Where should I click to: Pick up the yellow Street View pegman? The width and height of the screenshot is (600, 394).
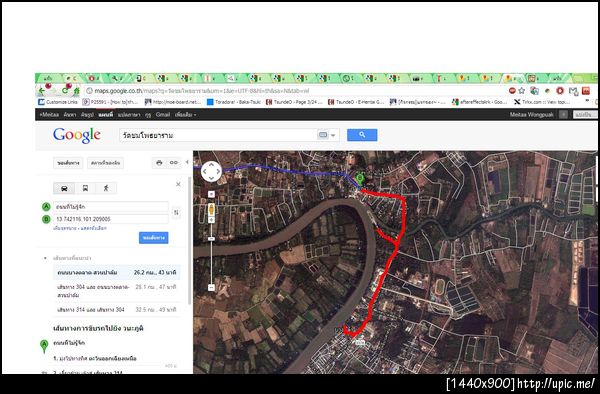point(211,210)
